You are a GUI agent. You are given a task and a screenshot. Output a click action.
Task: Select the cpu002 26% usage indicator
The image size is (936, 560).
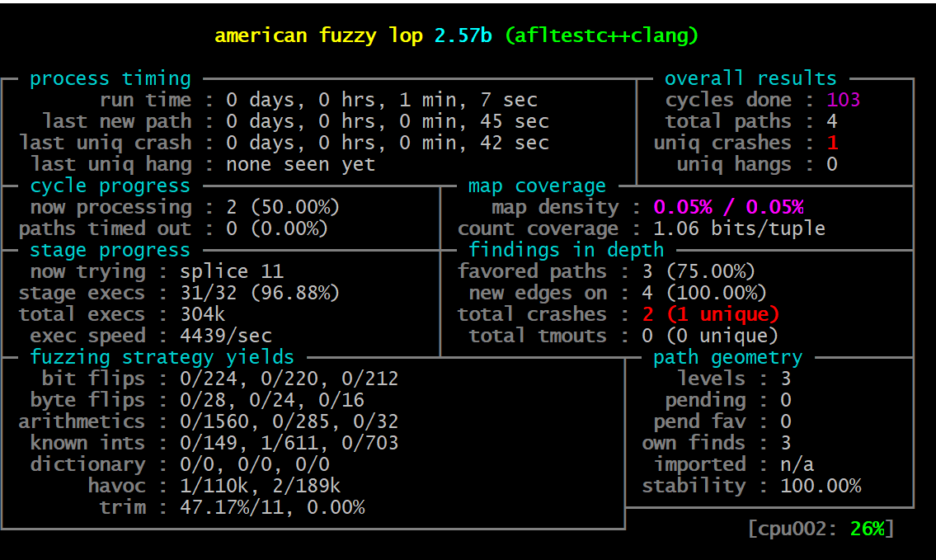(x=821, y=529)
